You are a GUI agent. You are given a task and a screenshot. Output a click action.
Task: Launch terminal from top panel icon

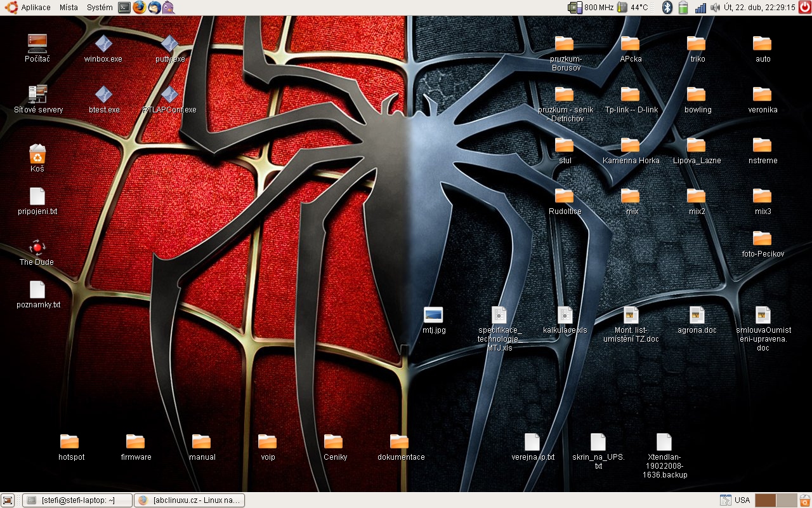pyautogui.click(x=124, y=8)
